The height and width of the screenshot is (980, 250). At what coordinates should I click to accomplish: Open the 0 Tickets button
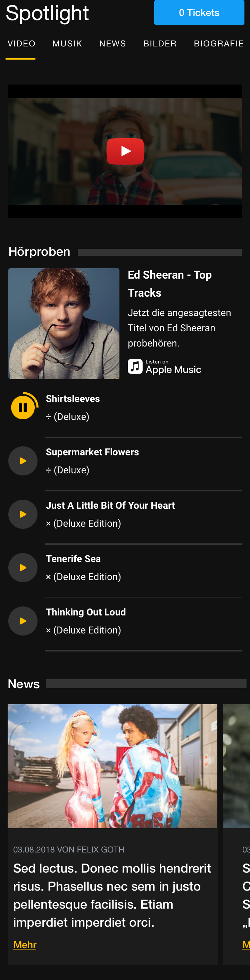coord(199,12)
